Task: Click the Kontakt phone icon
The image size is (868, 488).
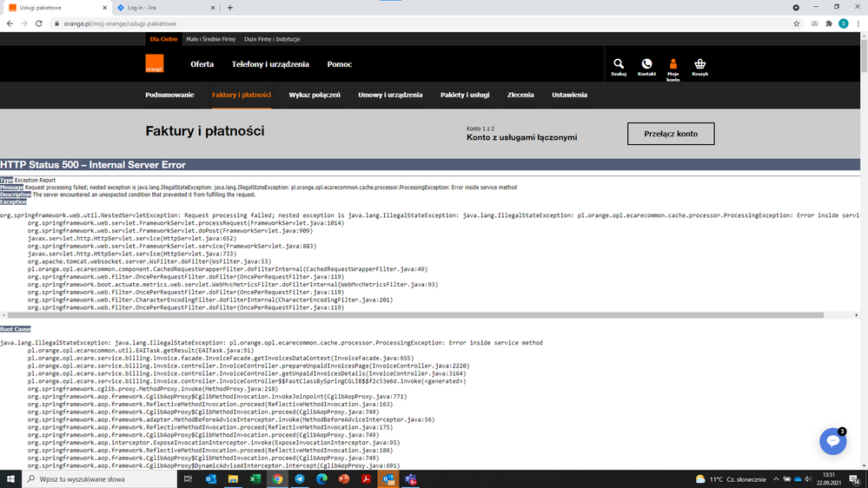Action: 646,66
